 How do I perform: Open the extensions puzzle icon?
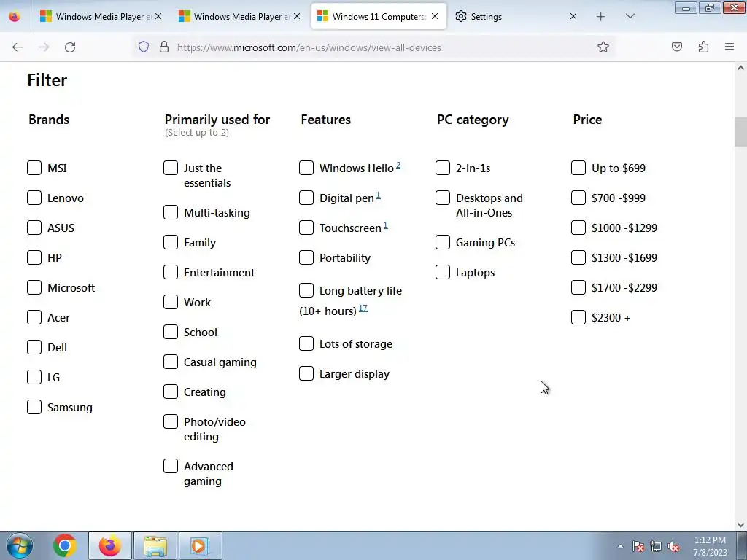pyautogui.click(x=703, y=47)
